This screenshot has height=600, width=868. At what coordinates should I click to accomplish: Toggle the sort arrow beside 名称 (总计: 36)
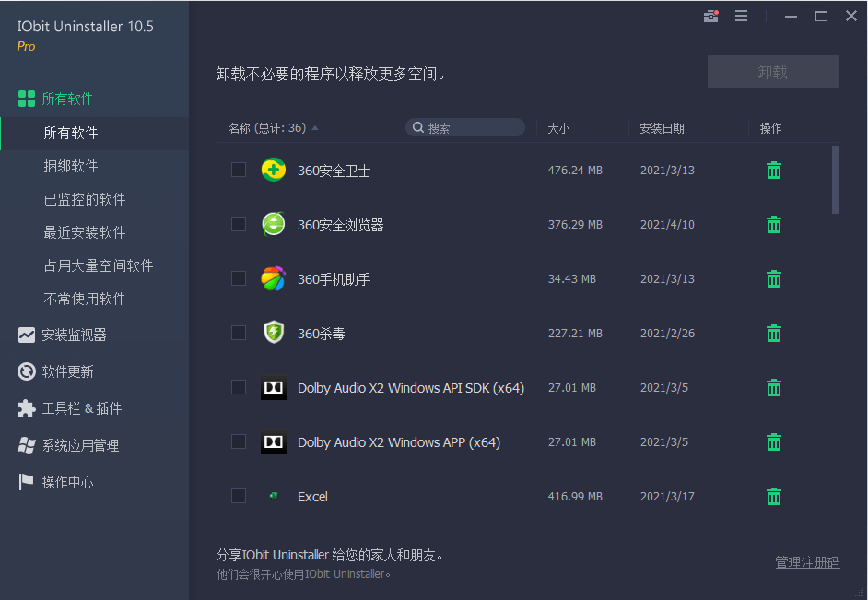point(314,128)
